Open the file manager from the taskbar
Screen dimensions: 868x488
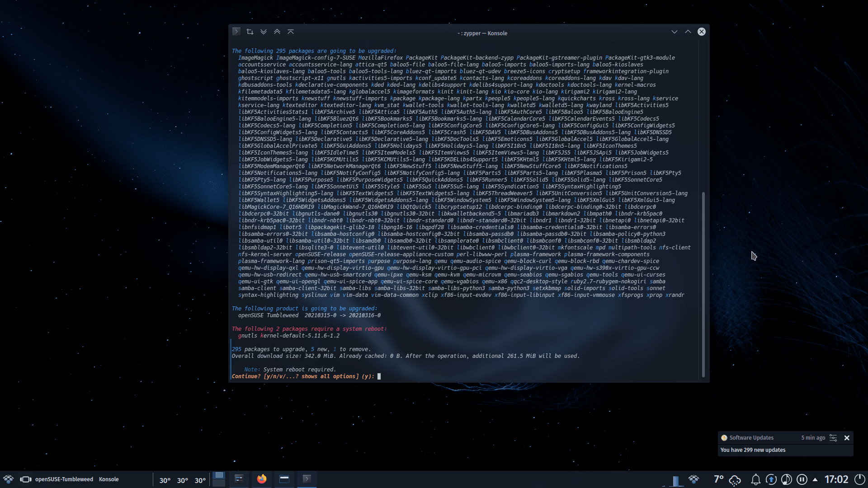point(284,479)
